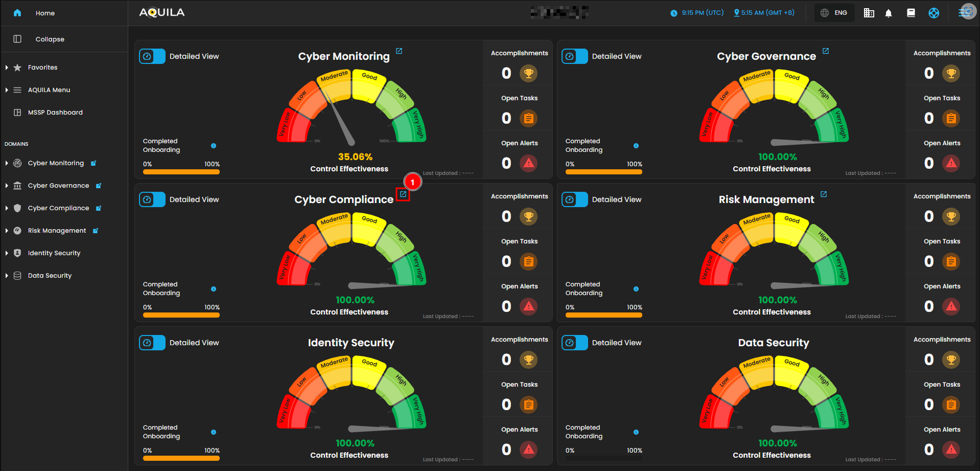Open Cyber Compliance external link icon
Screen dimensions: 980x471
click(403, 194)
